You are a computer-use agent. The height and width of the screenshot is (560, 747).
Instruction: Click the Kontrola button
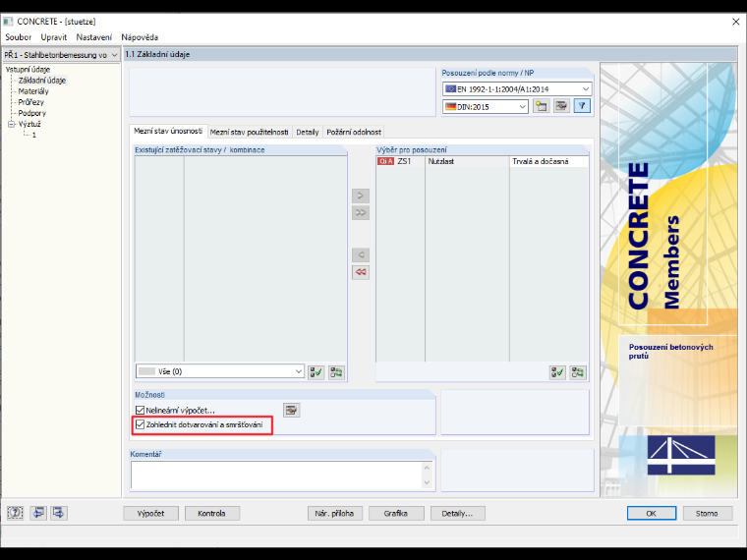[x=211, y=513]
